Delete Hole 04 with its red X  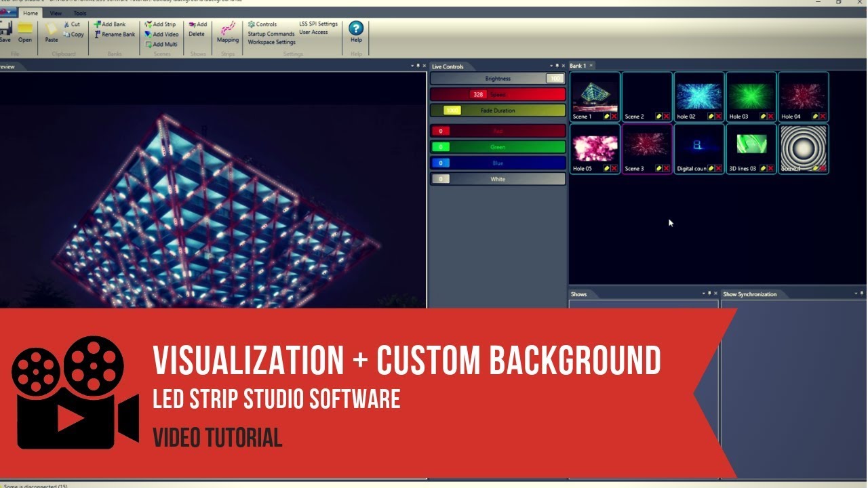823,117
